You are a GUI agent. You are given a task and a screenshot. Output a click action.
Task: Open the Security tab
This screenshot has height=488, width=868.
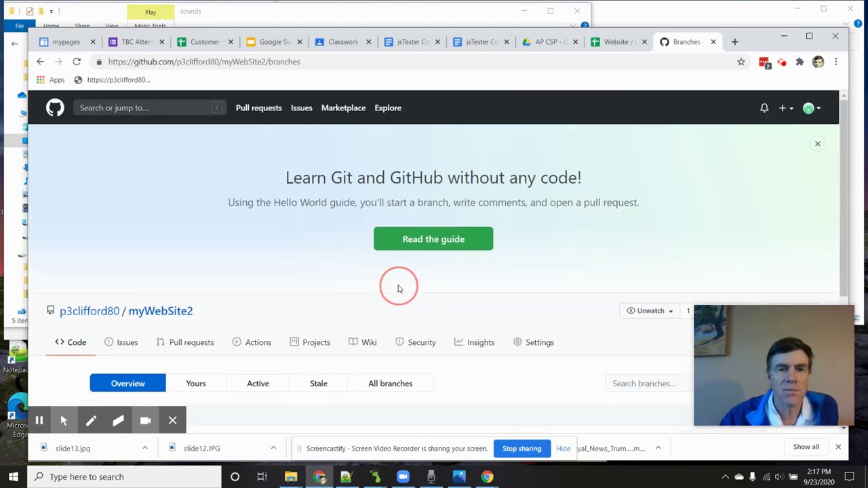415,342
